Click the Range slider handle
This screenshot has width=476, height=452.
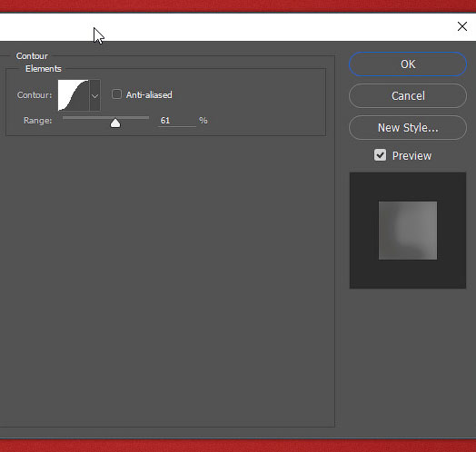click(x=115, y=123)
